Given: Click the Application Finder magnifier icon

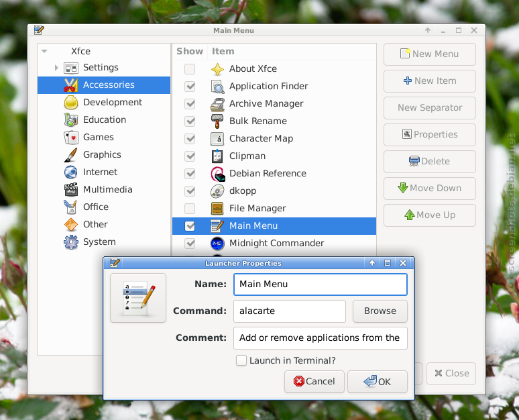Looking at the screenshot, I should click(217, 87).
